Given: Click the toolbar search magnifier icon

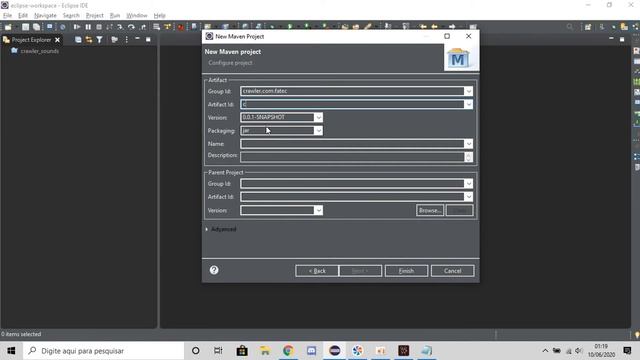Looking at the screenshot, I should (x=569, y=27).
